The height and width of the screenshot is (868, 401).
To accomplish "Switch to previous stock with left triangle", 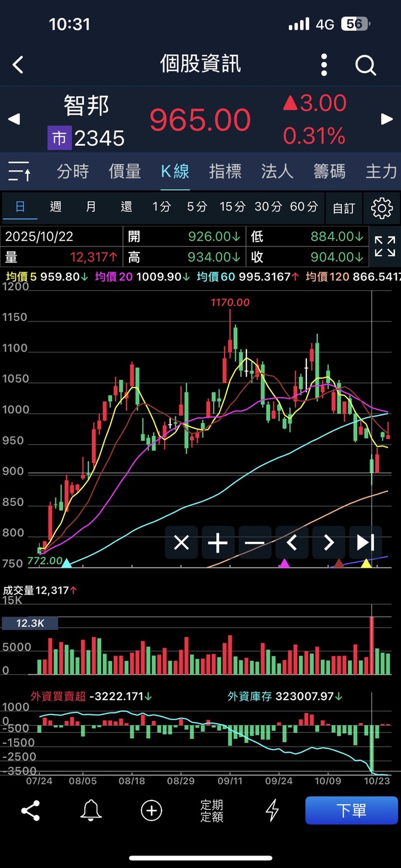I will [x=14, y=119].
